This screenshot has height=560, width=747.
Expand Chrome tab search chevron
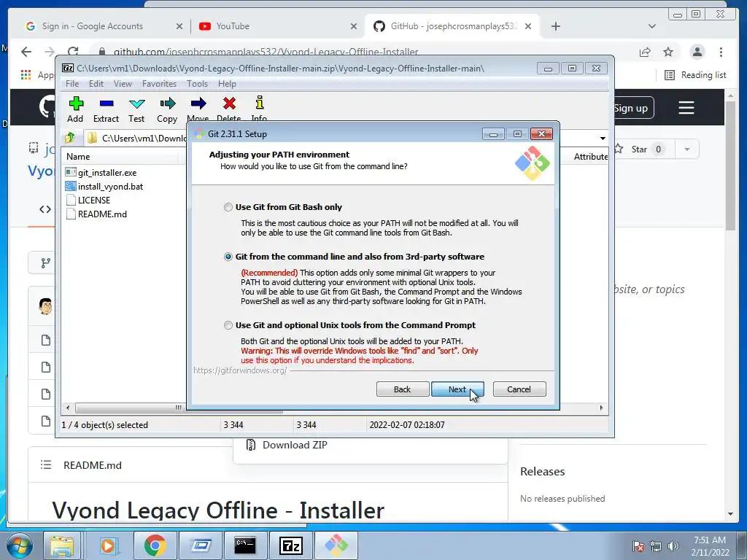click(x=651, y=26)
